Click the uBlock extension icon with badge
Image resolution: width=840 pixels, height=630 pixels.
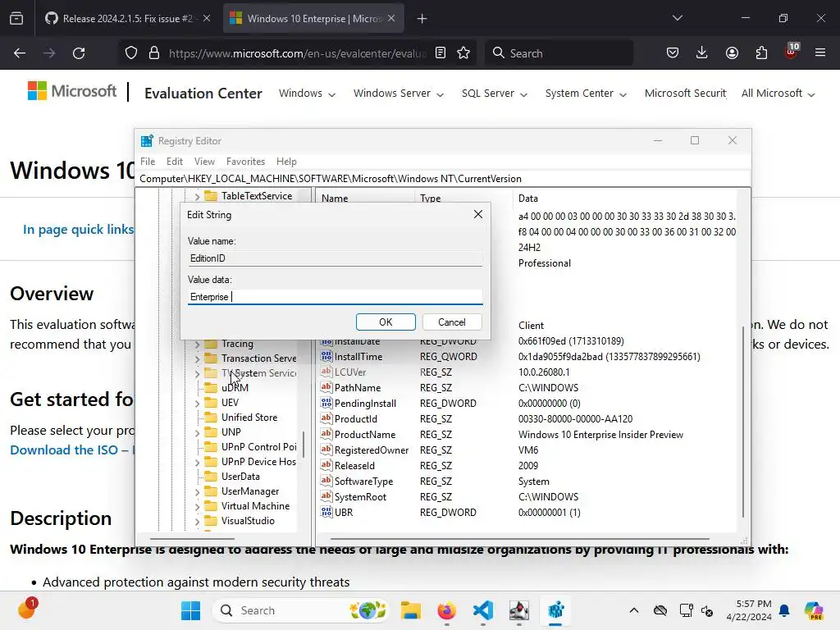click(792, 52)
